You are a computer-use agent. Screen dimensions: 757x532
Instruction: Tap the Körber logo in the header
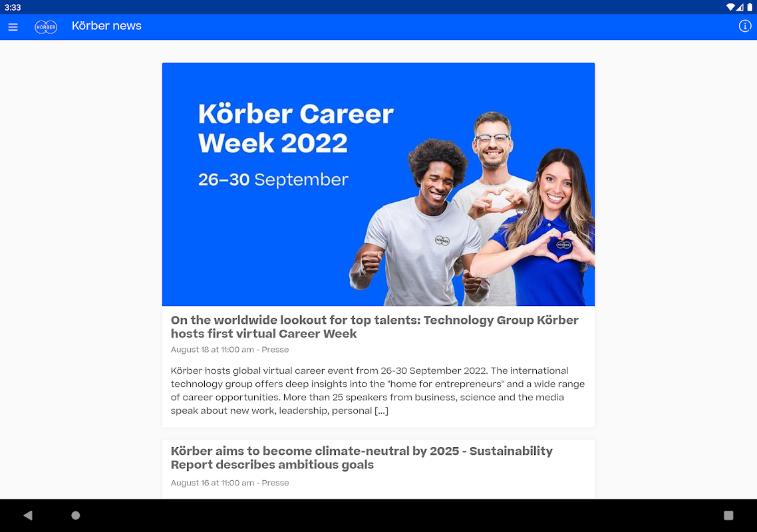(46, 27)
